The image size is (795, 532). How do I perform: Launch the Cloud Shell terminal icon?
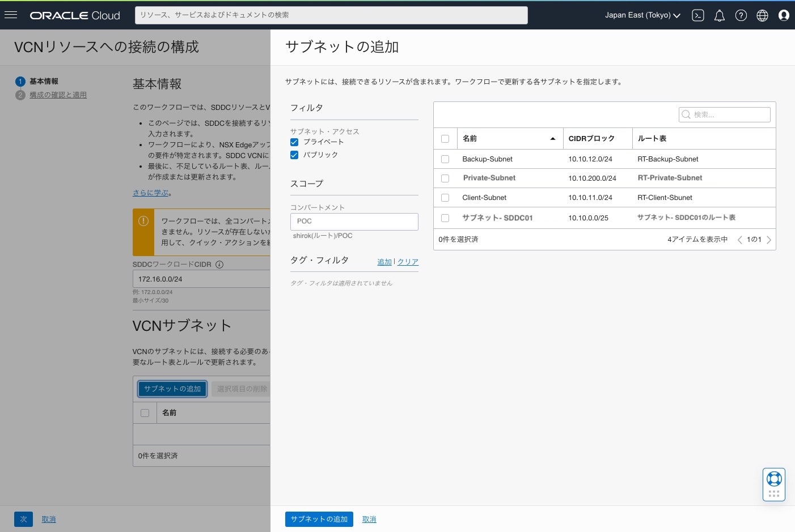697,15
